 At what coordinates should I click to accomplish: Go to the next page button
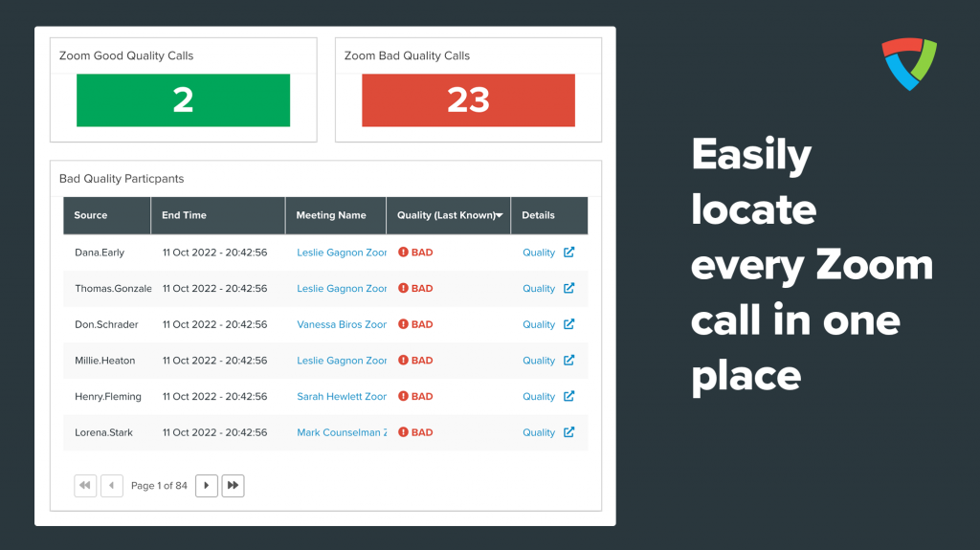[207, 486]
